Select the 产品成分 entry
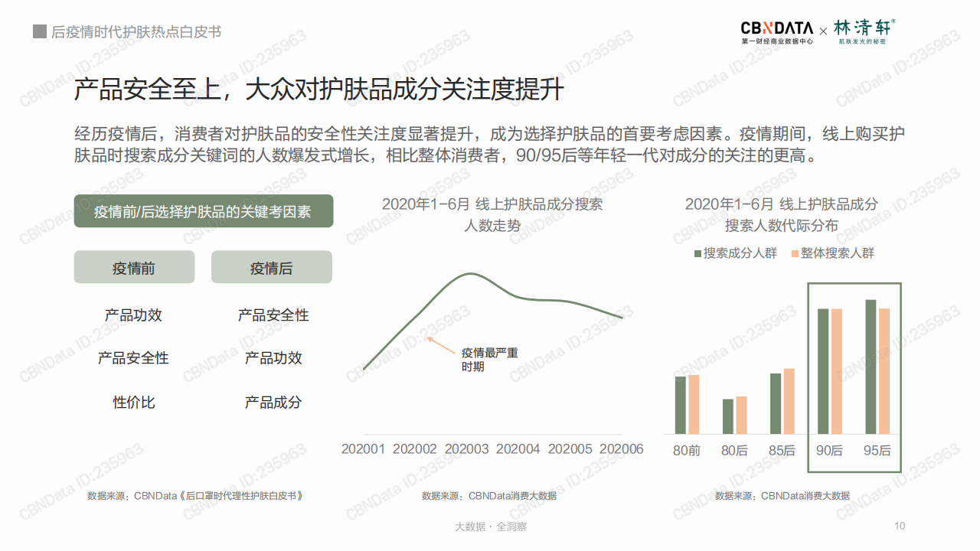This screenshot has width=980, height=551. click(x=273, y=402)
